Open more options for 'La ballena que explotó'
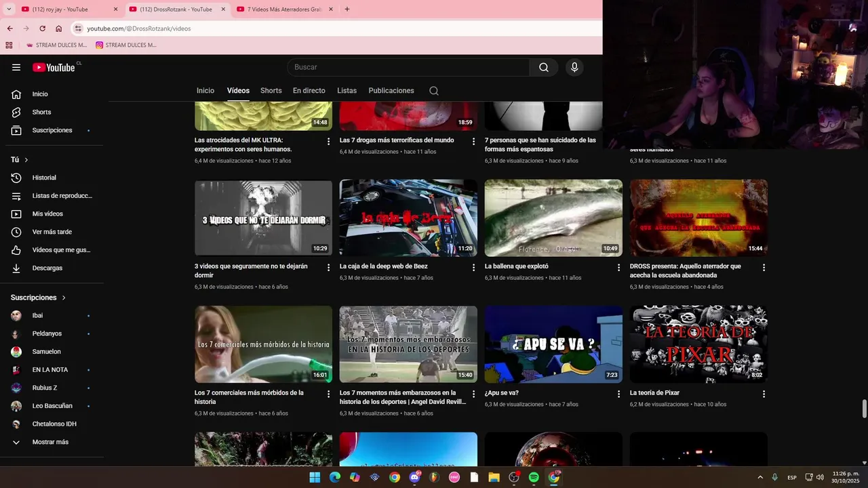Image resolution: width=868 pixels, height=488 pixels. coord(618,268)
